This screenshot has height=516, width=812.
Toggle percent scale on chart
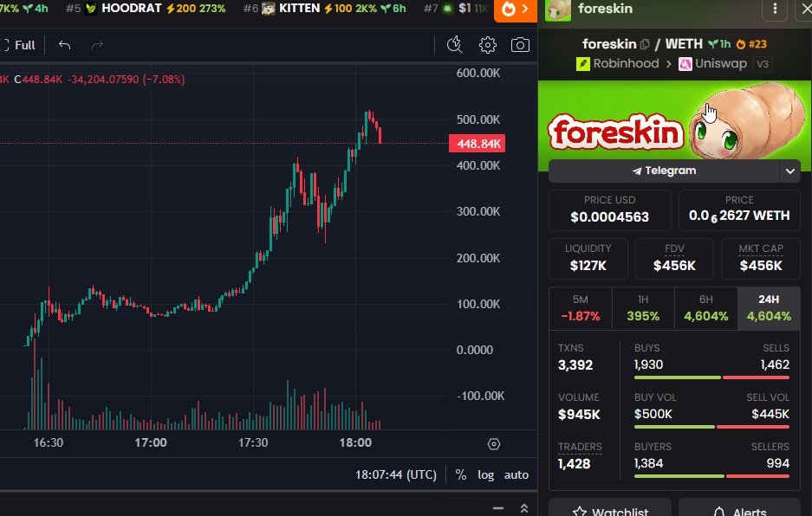[460, 474]
